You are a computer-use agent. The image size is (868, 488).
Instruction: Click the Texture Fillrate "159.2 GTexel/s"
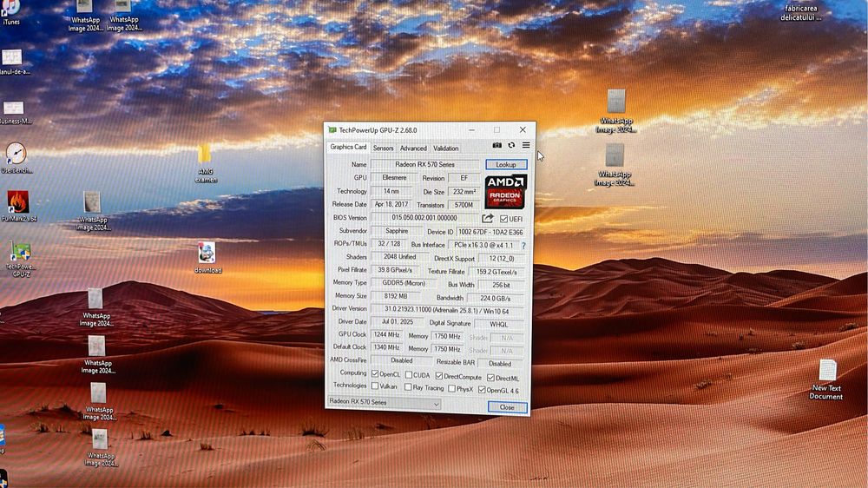pyautogui.click(x=496, y=272)
